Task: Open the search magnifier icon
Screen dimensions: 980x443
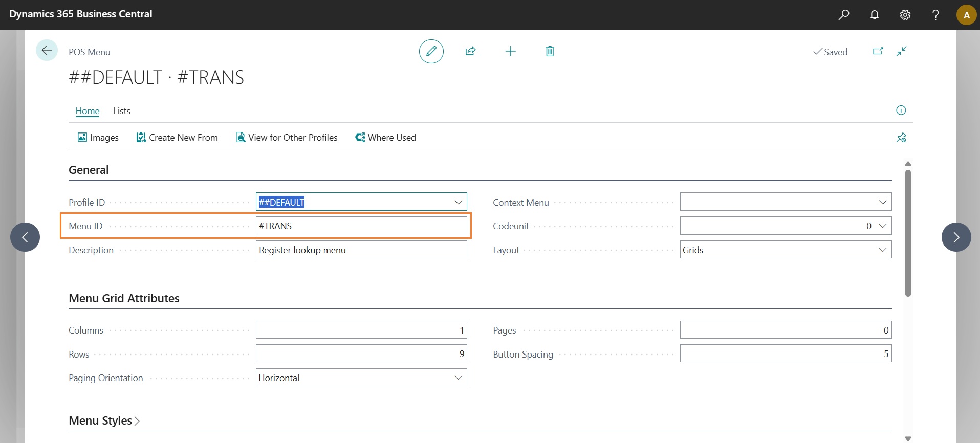Action: (x=843, y=15)
